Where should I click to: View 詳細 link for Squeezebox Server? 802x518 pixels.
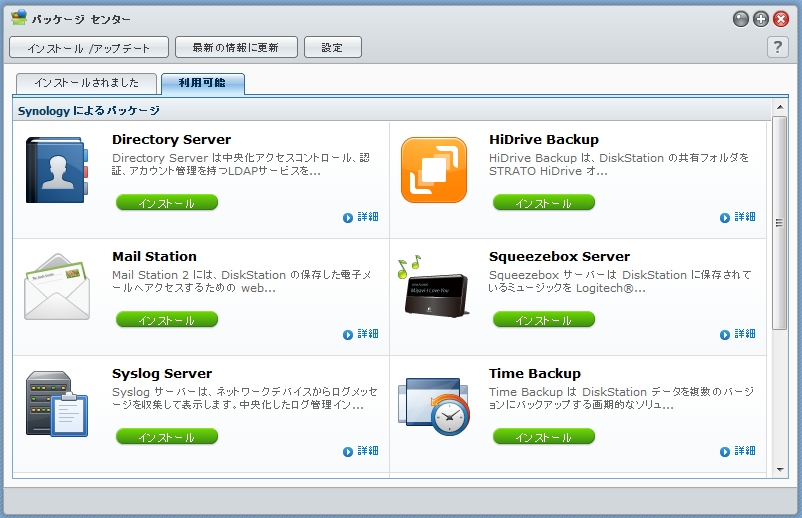(745, 334)
